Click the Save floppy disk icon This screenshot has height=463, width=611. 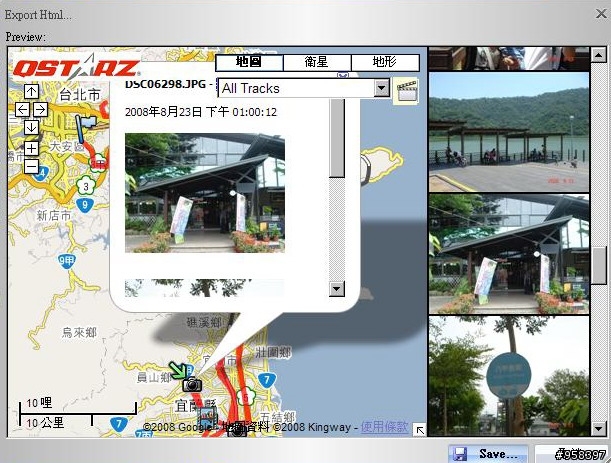(459, 454)
